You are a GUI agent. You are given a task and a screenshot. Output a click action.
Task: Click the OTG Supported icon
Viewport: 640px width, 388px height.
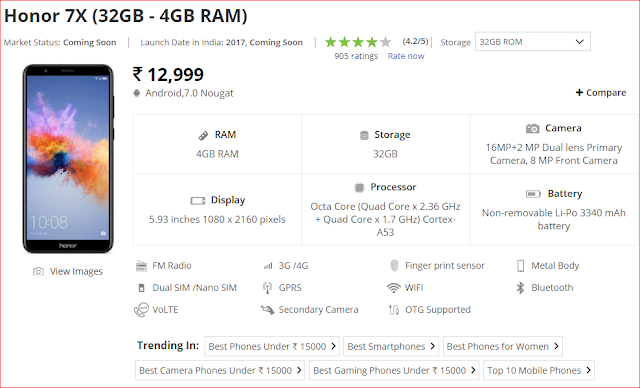[x=394, y=310]
